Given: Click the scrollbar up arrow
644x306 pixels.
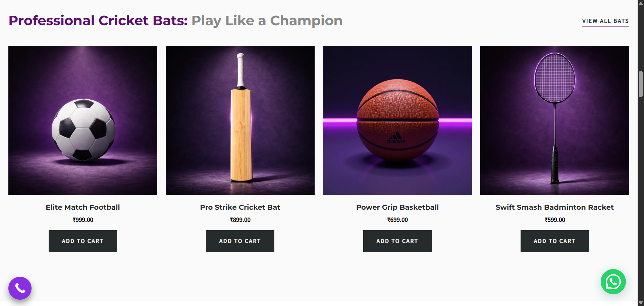Looking at the screenshot, I should click(x=641, y=4).
